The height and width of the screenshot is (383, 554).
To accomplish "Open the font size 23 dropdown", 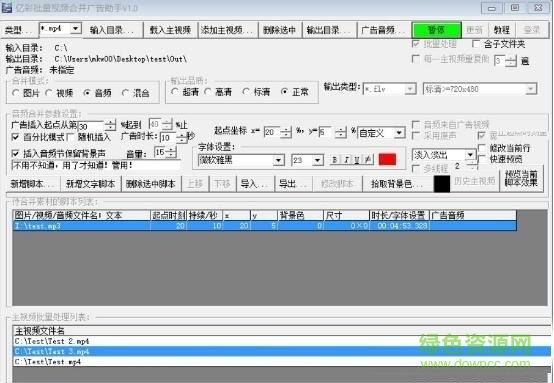I will [318, 160].
